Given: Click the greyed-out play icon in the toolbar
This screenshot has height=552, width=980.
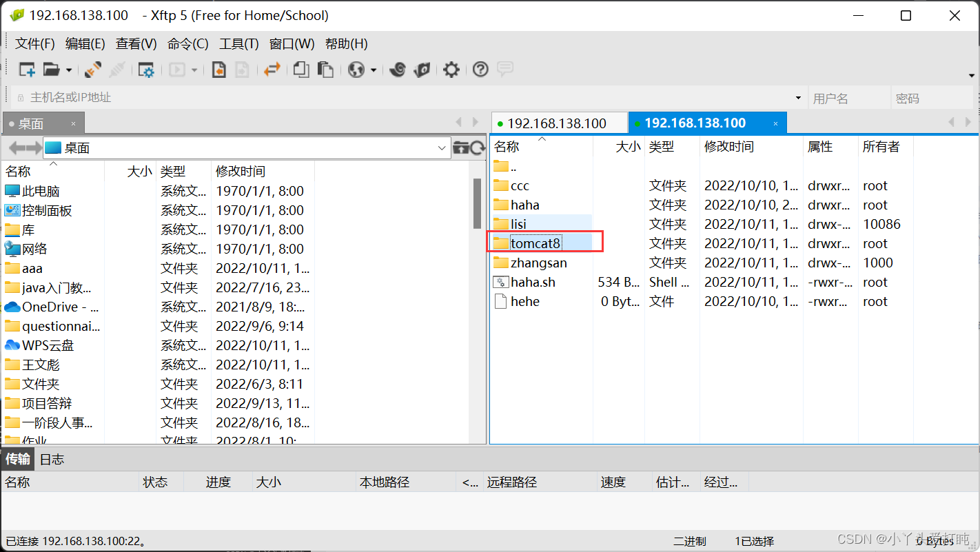Looking at the screenshot, I should [177, 70].
